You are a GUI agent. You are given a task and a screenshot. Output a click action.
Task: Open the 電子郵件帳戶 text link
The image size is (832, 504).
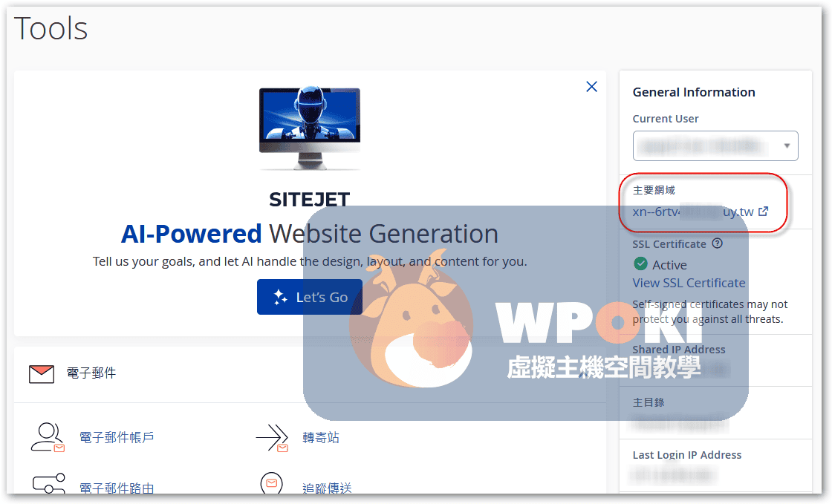click(x=117, y=438)
